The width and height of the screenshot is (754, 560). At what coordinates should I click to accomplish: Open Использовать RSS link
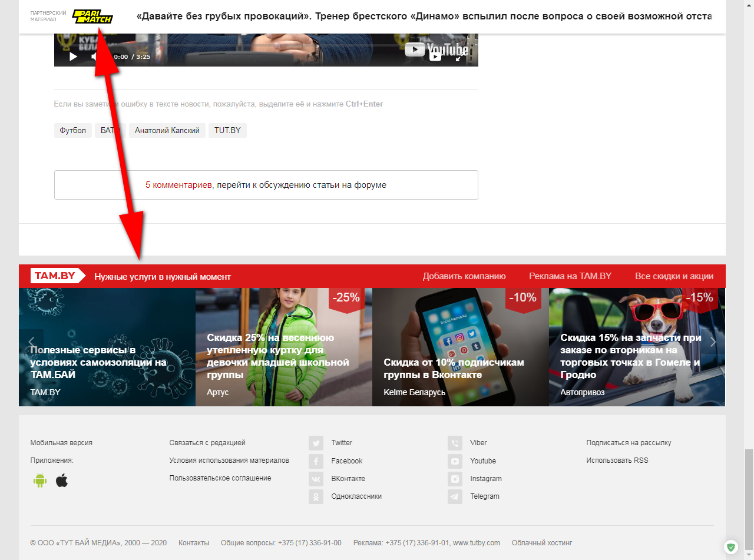point(617,460)
